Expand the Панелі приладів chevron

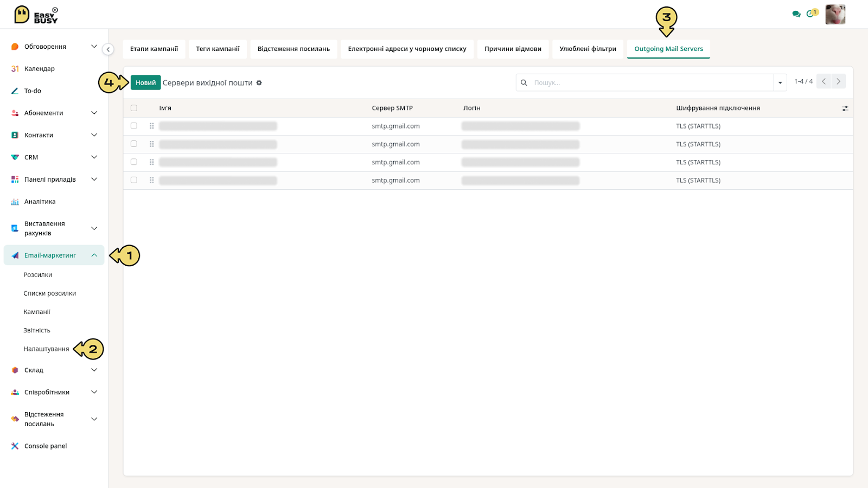click(x=94, y=179)
